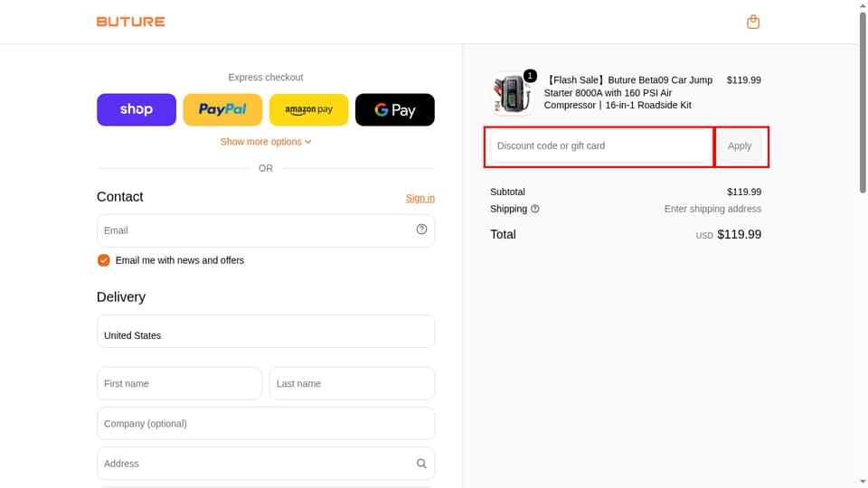
Task: Click the Buture Beta09 product title
Action: 628,92
